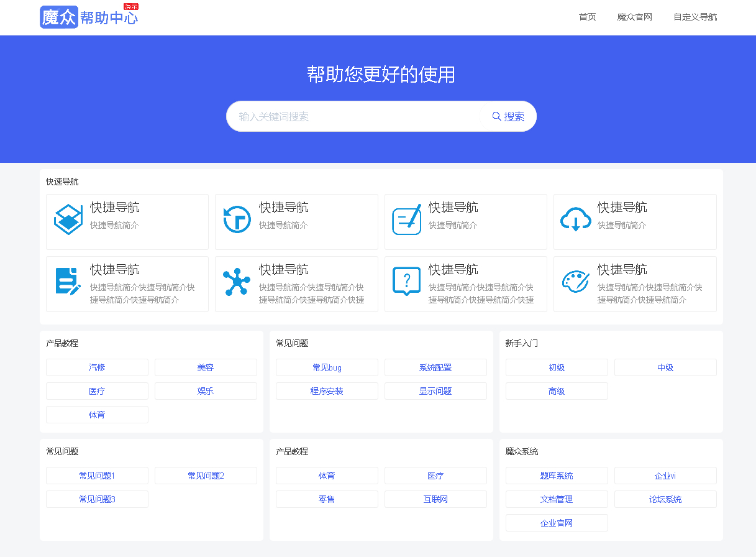Image resolution: width=756 pixels, height=557 pixels.
Task: Open the 娱乐 category link
Action: pos(206,391)
